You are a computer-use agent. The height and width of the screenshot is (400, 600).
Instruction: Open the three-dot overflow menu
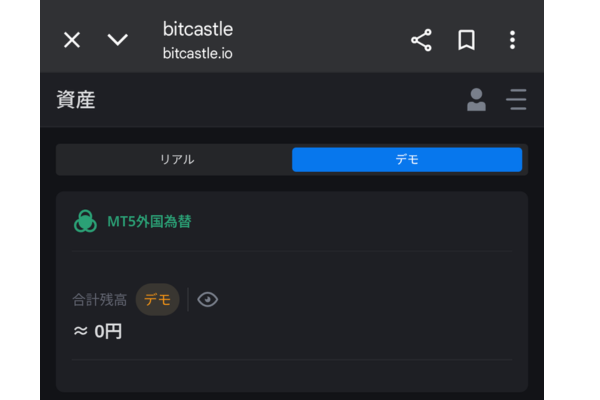click(512, 40)
